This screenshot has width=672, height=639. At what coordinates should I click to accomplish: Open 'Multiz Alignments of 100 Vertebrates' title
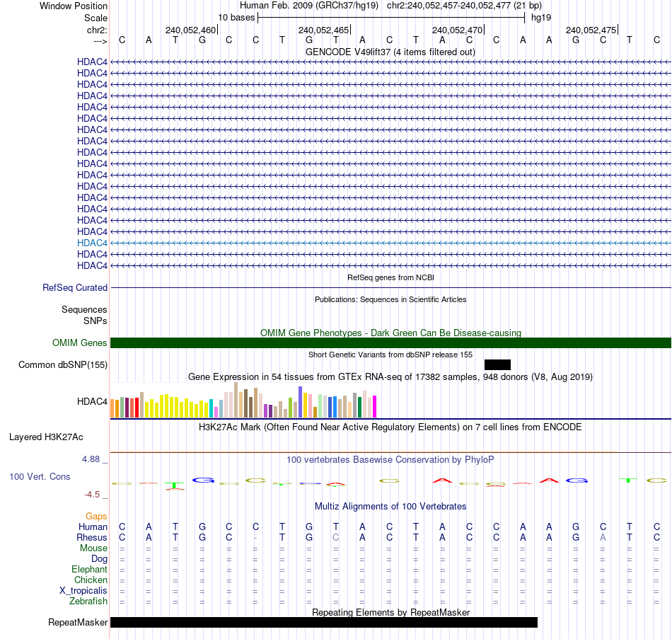coord(390,506)
